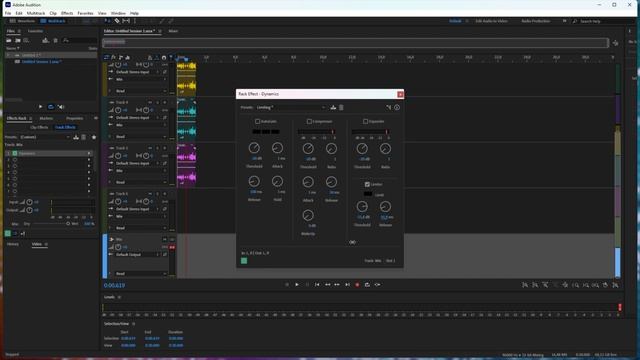Click the Compressor Ratio knob
Image resolution: width=640 pixels, height=360 pixels.
[x=331, y=149]
